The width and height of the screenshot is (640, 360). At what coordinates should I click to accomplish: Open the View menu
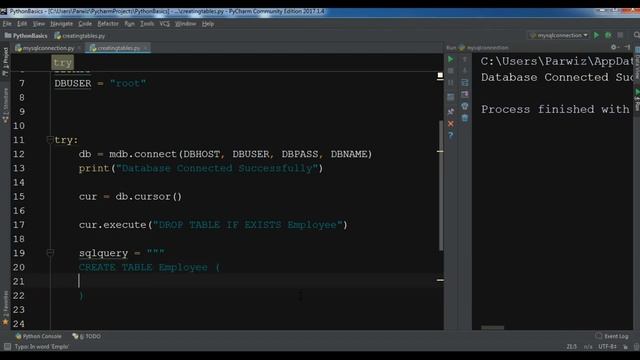tap(39, 24)
